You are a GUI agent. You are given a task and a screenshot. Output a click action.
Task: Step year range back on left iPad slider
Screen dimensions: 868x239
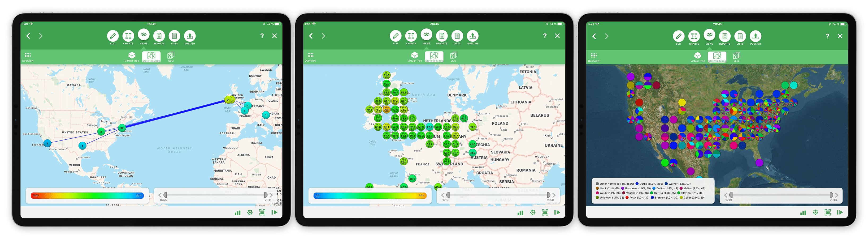coord(160,195)
